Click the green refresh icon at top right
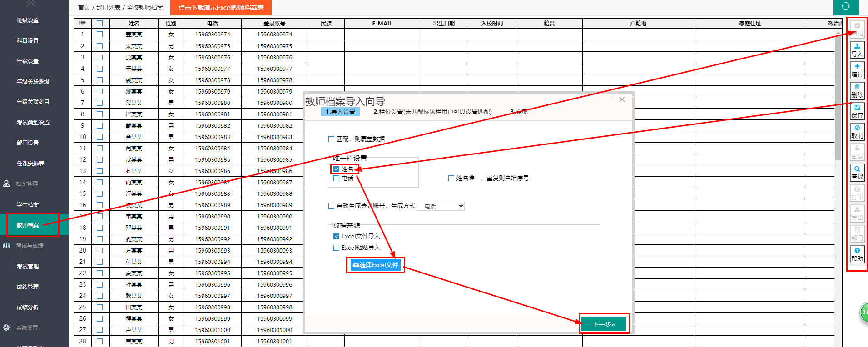 846,6
